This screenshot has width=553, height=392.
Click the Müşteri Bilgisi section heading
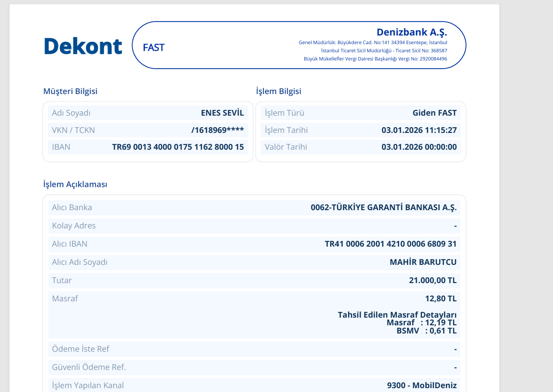click(x=70, y=91)
